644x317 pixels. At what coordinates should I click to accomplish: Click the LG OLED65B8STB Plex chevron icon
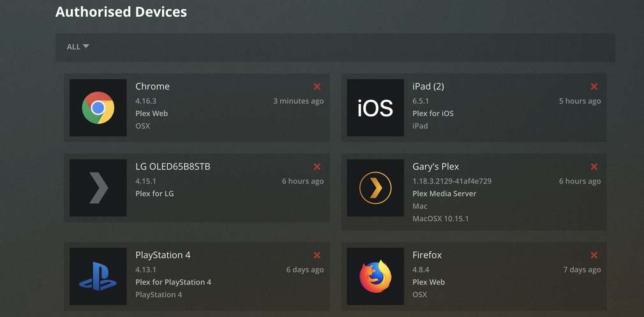(98, 188)
